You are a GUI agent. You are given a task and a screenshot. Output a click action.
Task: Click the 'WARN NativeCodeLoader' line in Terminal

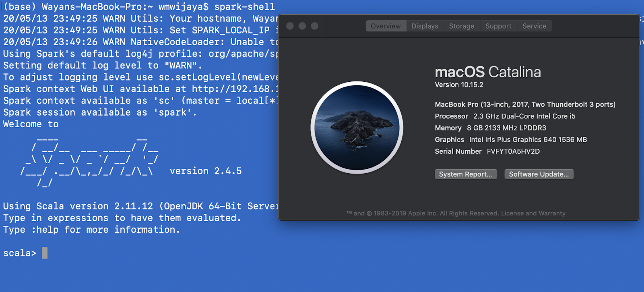point(140,42)
